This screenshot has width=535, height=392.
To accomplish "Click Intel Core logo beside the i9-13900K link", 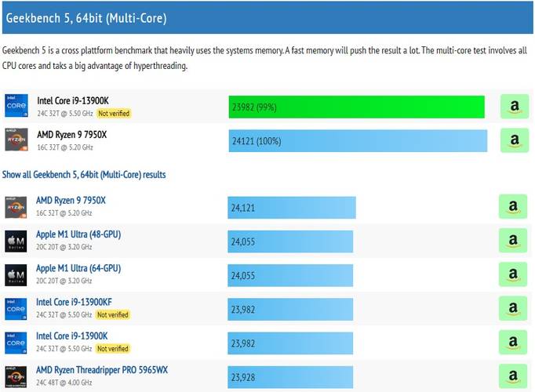I will (16, 343).
